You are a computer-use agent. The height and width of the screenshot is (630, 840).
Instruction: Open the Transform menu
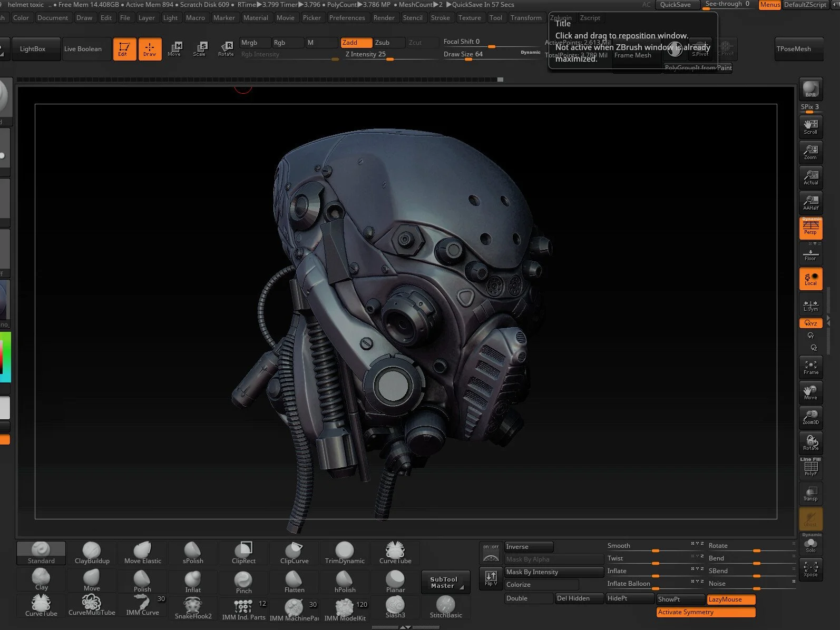click(526, 17)
